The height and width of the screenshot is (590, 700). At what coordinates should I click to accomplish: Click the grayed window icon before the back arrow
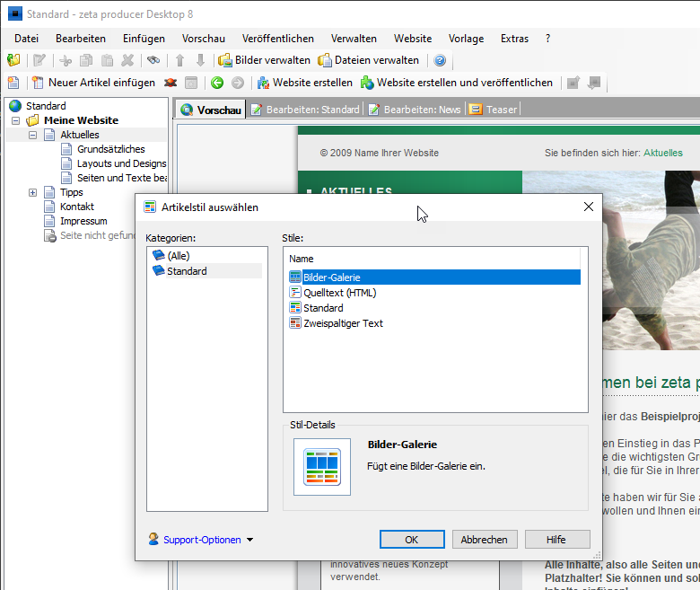[x=191, y=83]
